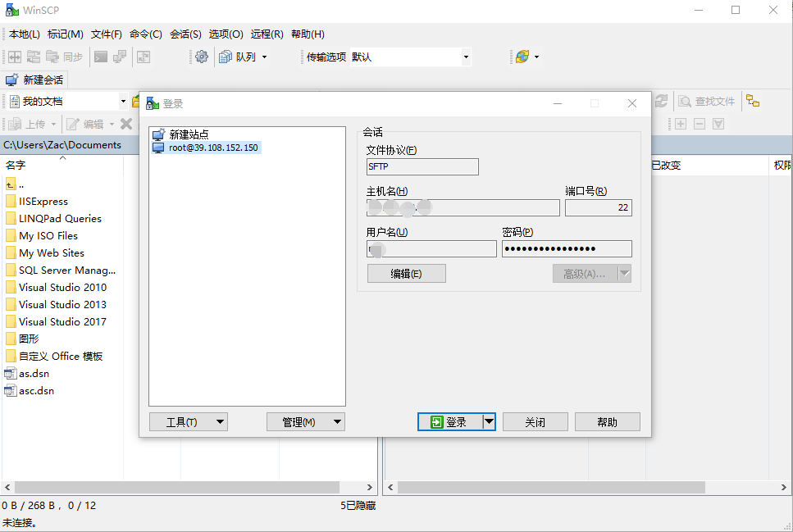Open the 文件(F) menu
The width and height of the screenshot is (793, 532).
click(x=107, y=34)
